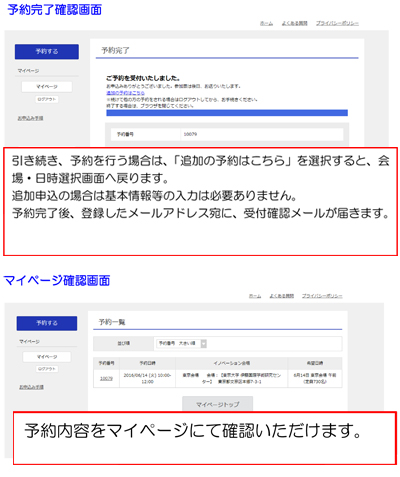
Task: Open よくある質問 link above the reservation list
Action: click(282, 296)
